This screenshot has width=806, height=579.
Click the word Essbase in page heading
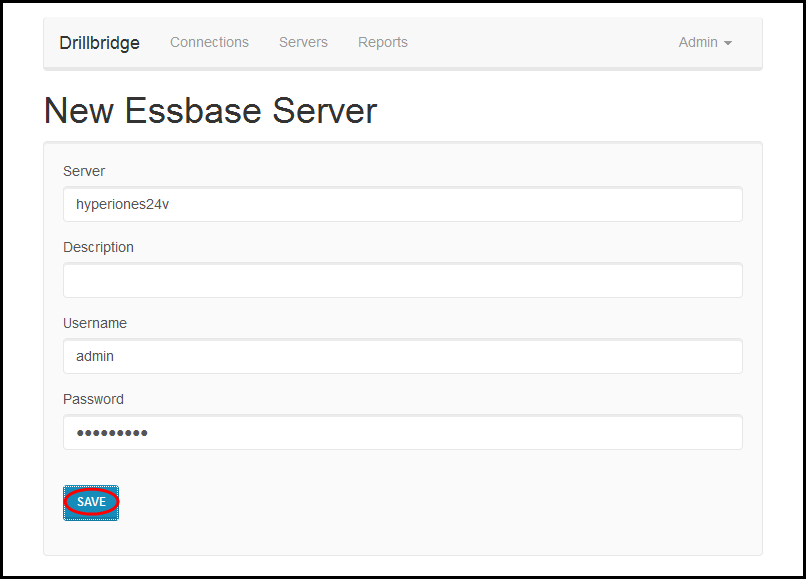pos(193,111)
